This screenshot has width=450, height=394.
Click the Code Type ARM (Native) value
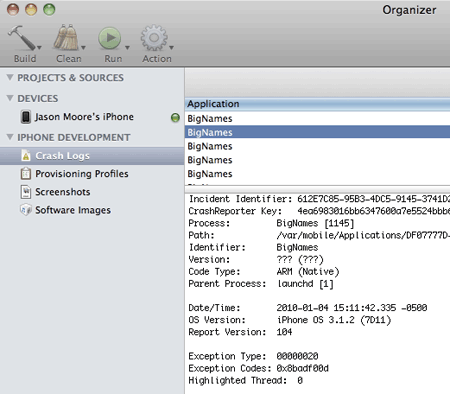pos(308,272)
